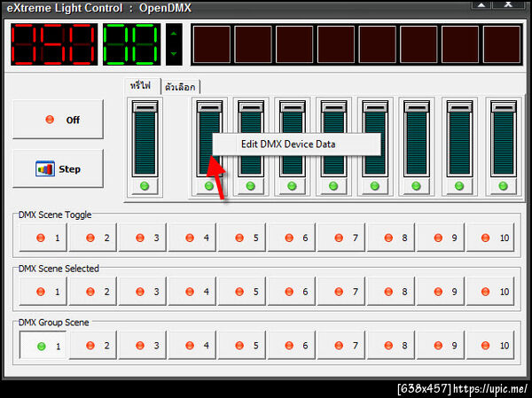Select DMX Scene Selected button 7

(x=341, y=292)
